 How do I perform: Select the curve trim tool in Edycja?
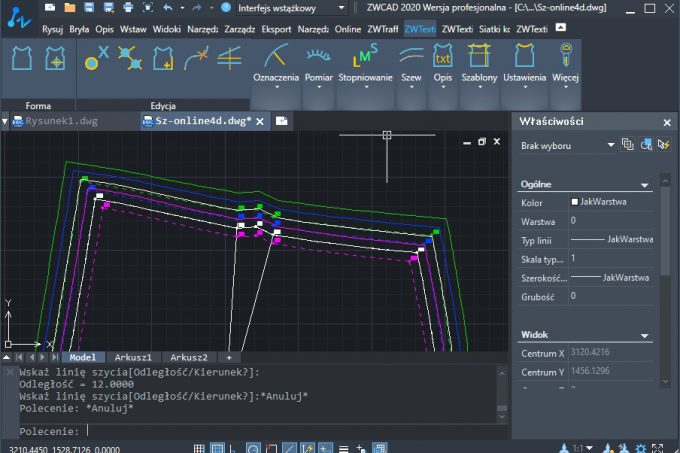point(196,58)
